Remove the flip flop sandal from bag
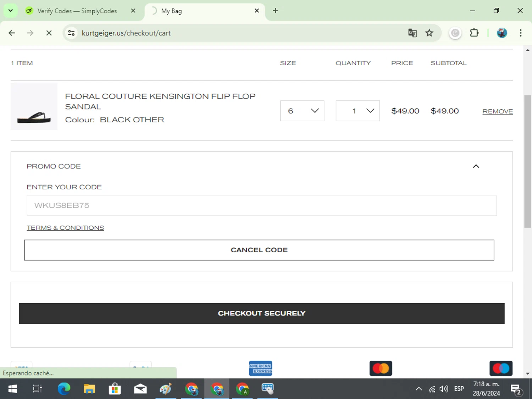Image resolution: width=532 pixels, height=399 pixels. [x=498, y=111]
